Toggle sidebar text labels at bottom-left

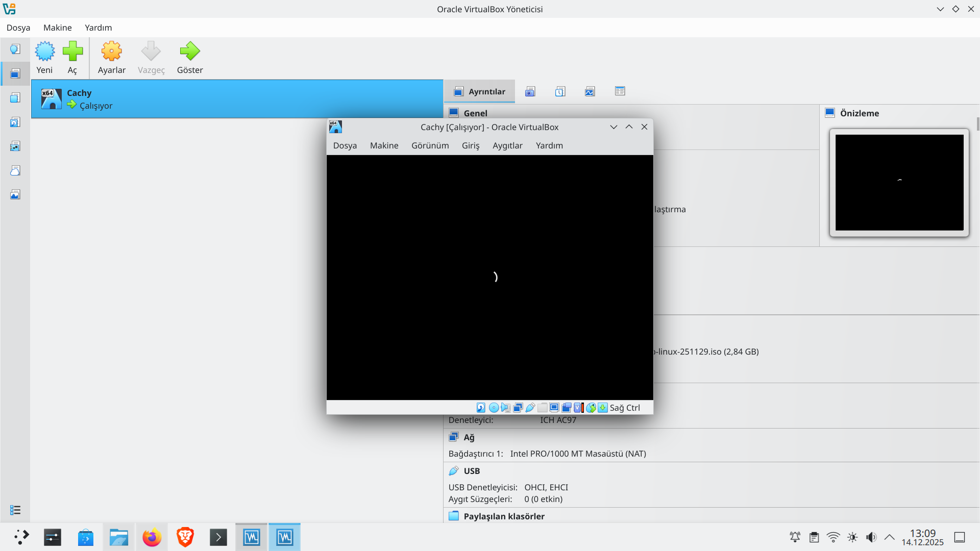pos(15,510)
